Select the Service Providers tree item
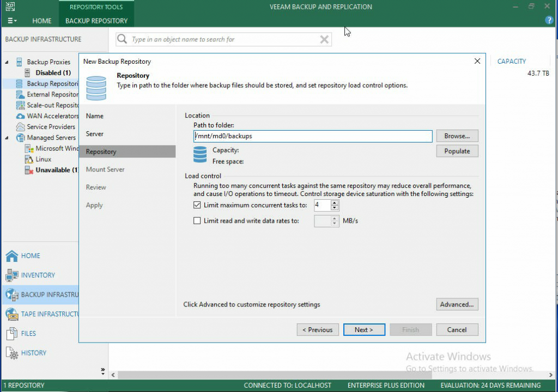The height and width of the screenshot is (392, 558). click(x=51, y=127)
